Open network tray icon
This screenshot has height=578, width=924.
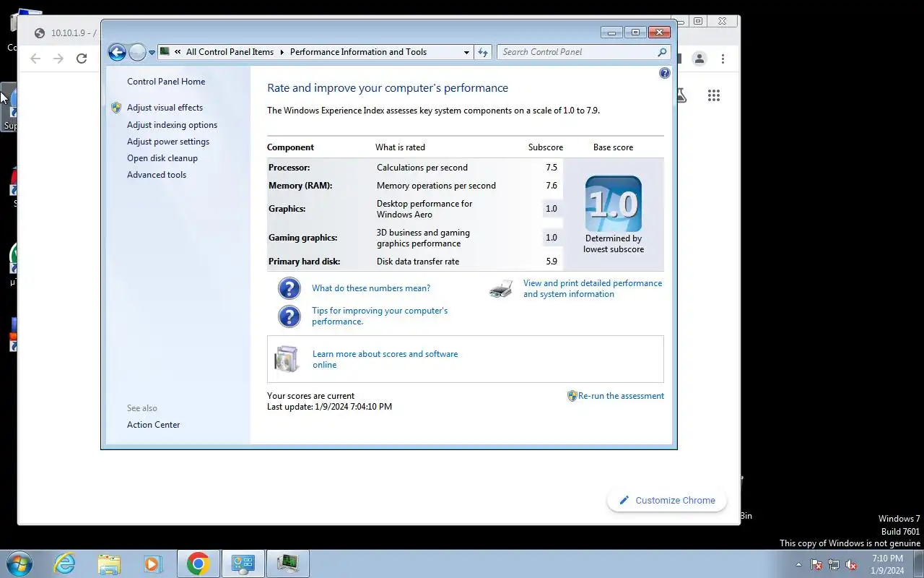coord(834,564)
